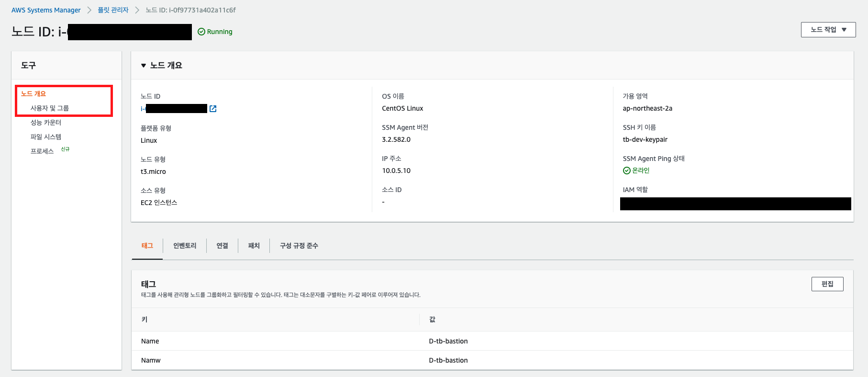This screenshot has width=868, height=377.
Task: Open the 노드 작업 dropdown menu
Action: 828,30
